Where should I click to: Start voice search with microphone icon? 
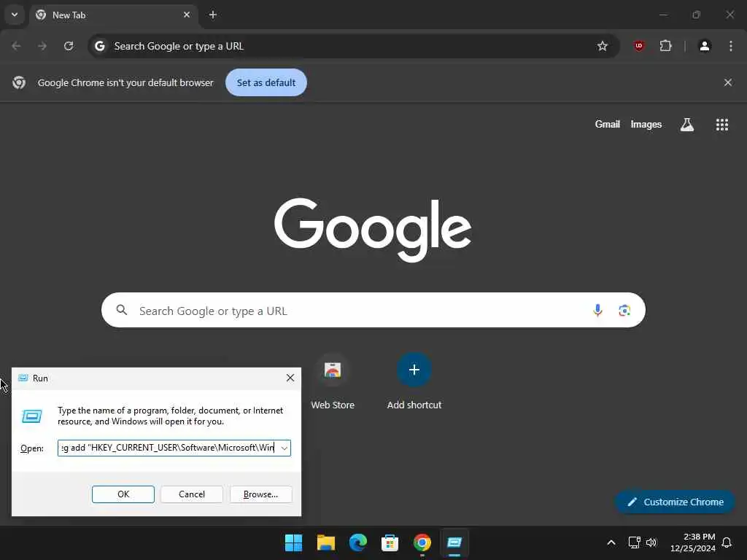pos(597,311)
